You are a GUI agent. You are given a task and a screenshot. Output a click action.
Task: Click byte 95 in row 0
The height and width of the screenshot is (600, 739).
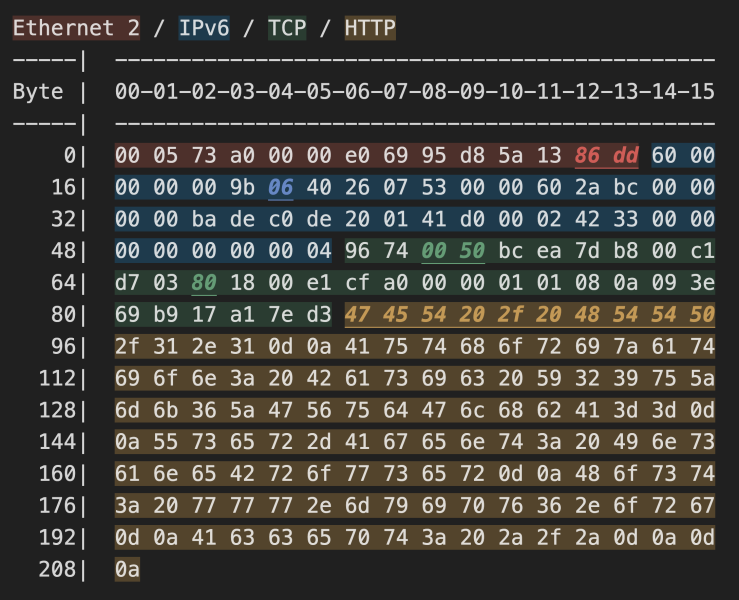434,156
